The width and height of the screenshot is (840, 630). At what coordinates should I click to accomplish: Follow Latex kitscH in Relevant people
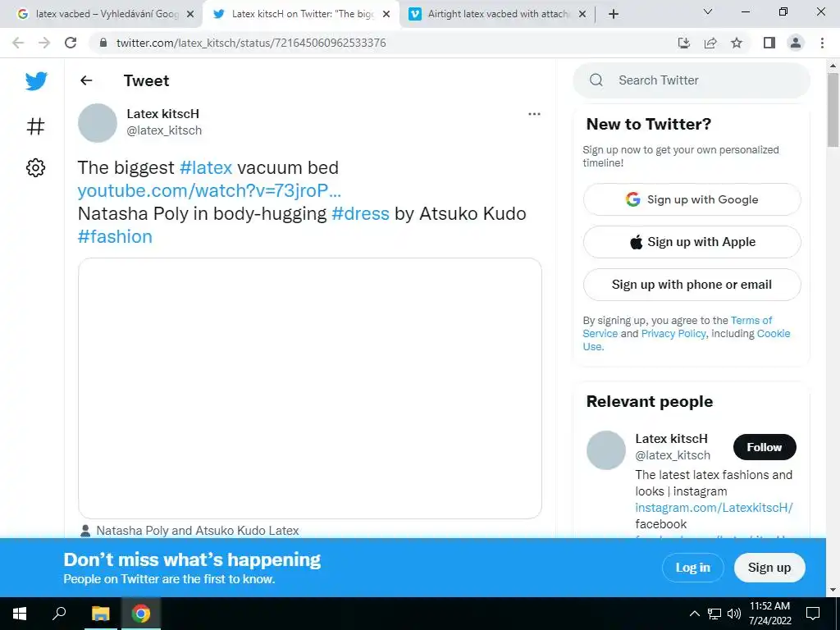click(x=765, y=447)
